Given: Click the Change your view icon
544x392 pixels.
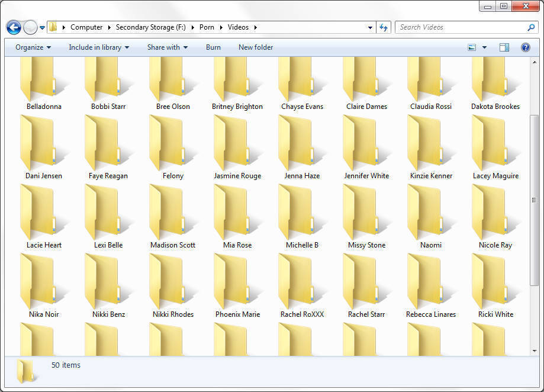Looking at the screenshot, I should point(472,47).
